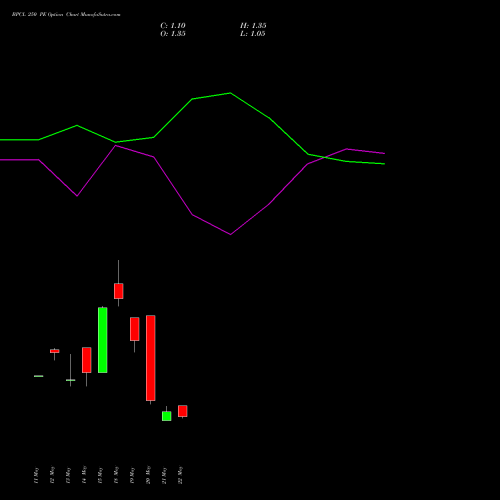Select the 22 May date label

pos(180,475)
